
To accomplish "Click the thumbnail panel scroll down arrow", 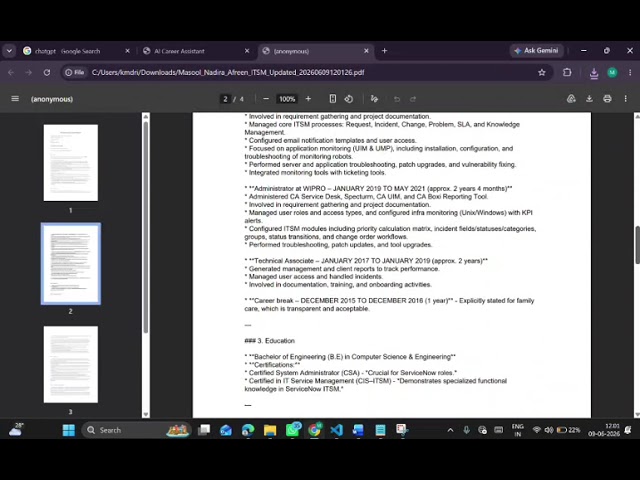I will pyautogui.click(x=146, y=414).
